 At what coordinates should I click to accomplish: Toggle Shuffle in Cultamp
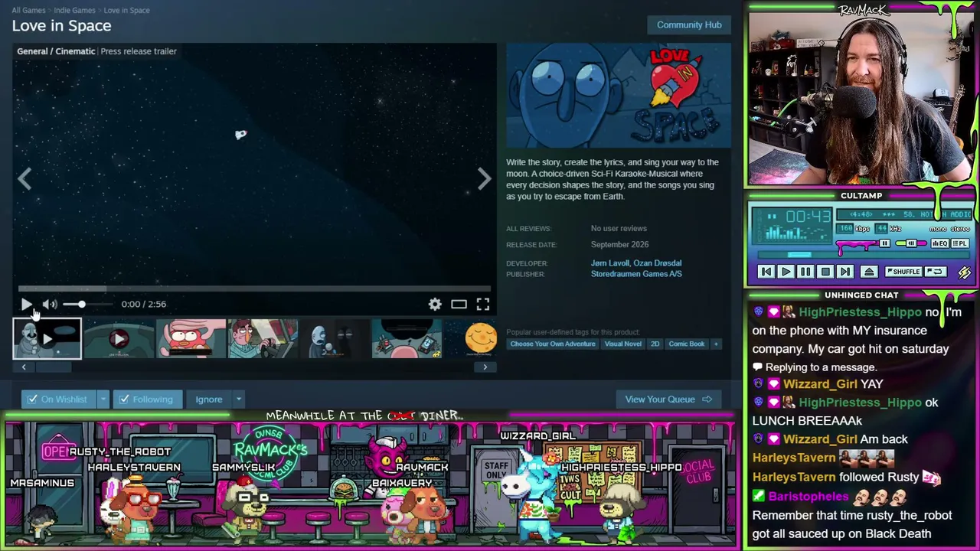[903, 272]
